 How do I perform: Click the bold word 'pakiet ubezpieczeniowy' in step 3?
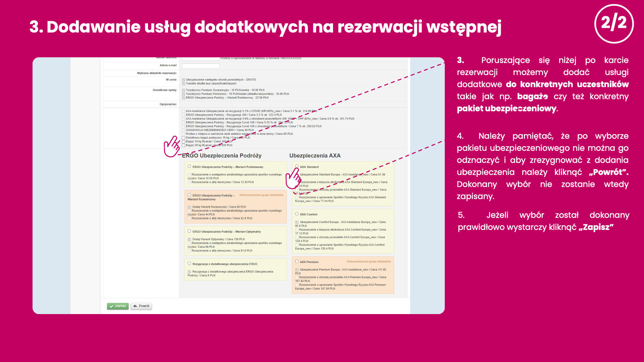tap(506, 109)
